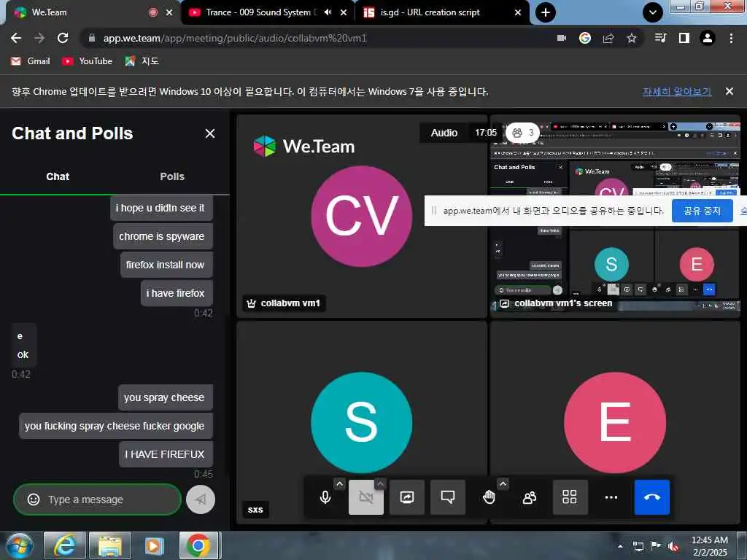The height and width of the screenshot is (560, 747).
Task: Switch to the Trance - 009 Sound System tab
Action: (258, 12)
